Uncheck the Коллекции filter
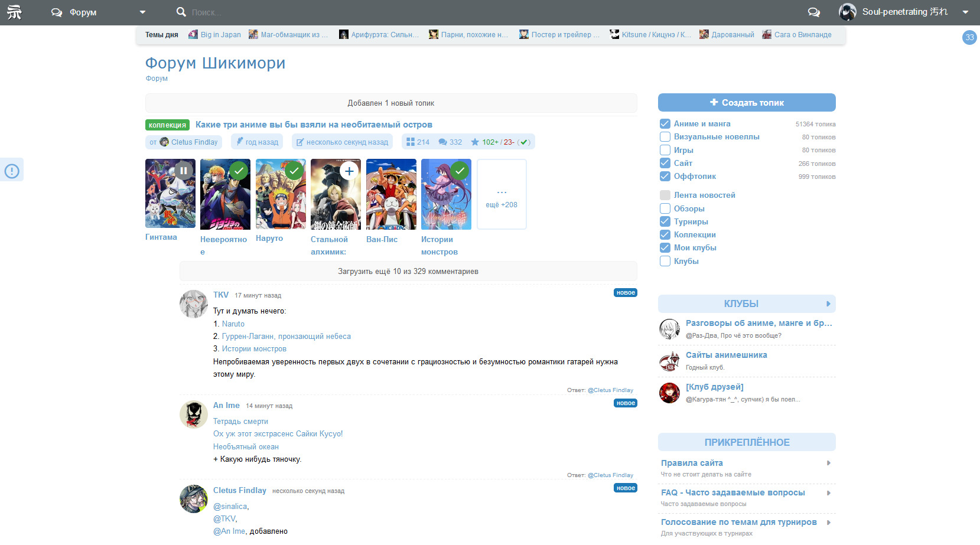 665,234
